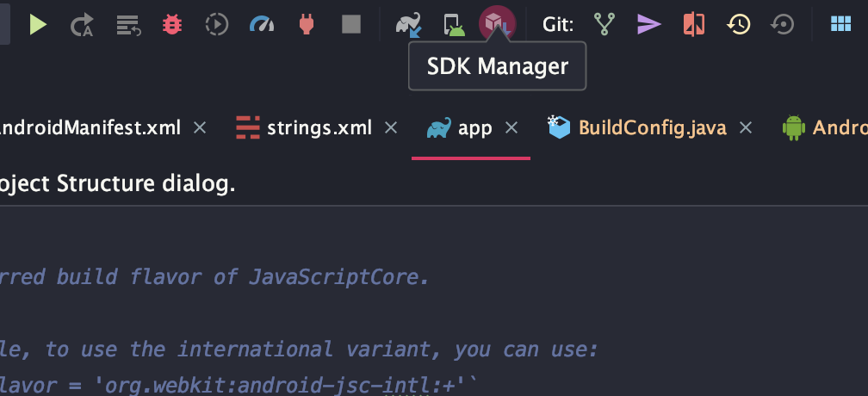This screenshot has height=396, width=868.
Task: Apply code changes icon
Action: (128, 25)
